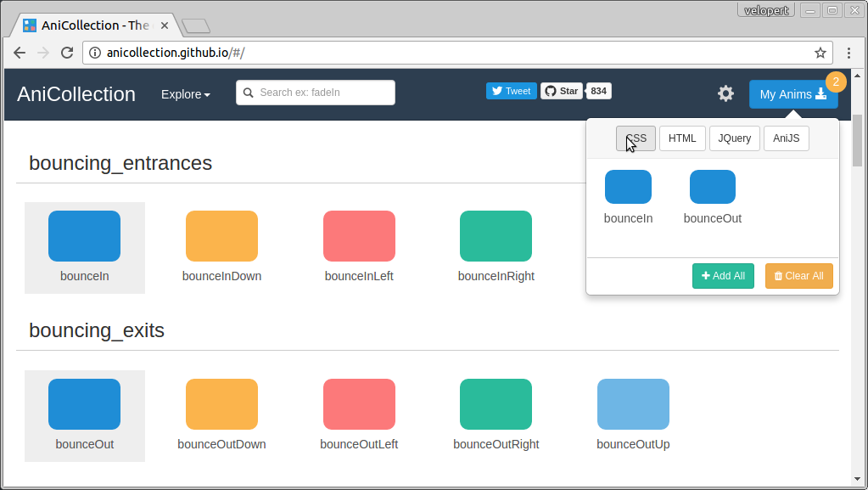This screenshot has height=490, width=868.
Task: Click the red bounceInLeft color swatch
Action: coord(359,236)
